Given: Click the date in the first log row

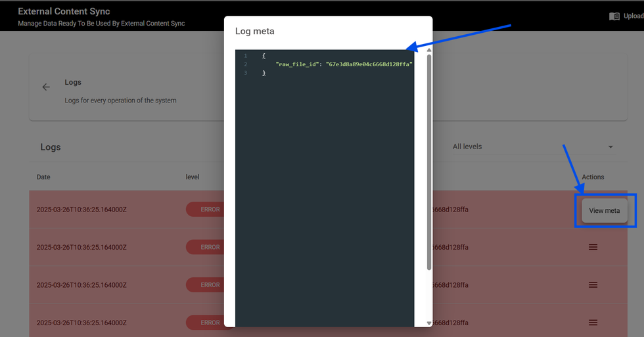Looking at the screenshot, I should tap(81, 210).
